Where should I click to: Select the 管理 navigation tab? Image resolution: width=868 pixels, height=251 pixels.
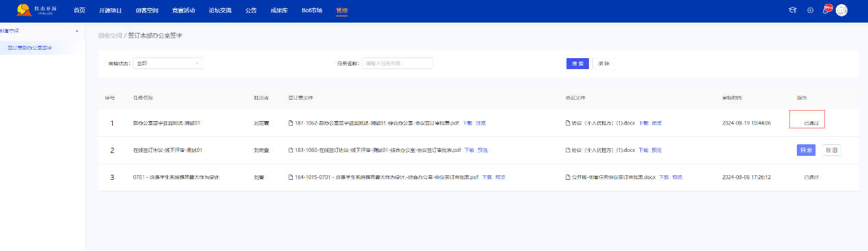[341, 10]
